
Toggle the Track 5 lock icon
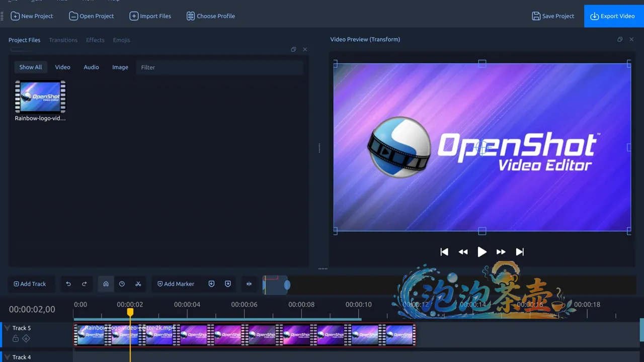point(16,339)
